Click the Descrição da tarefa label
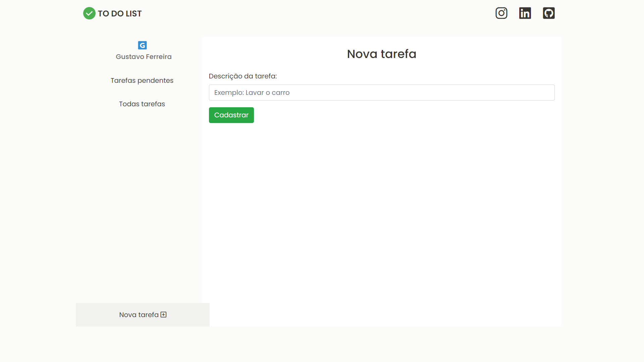The height and width of the screenshot is (362, 644). pyautogui.click(x=243, y=76)
